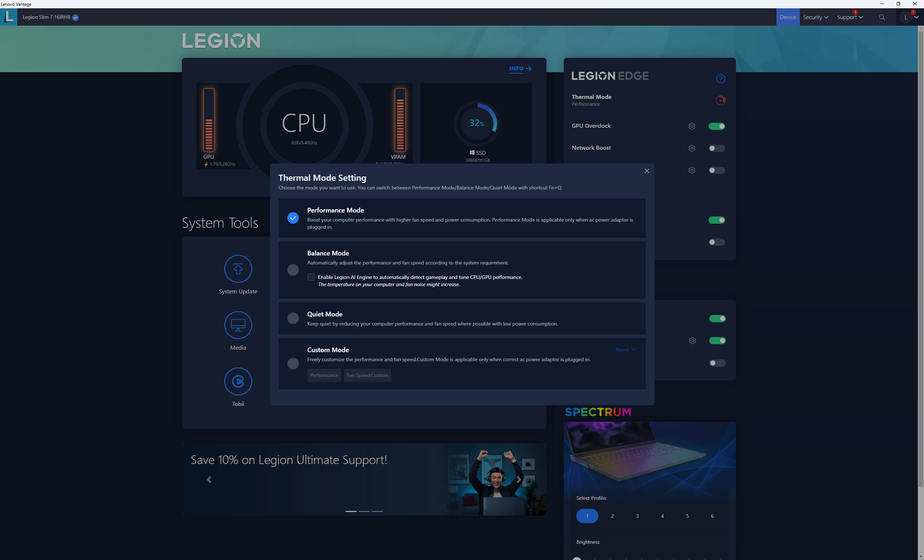Expand the Reset dropdown in Custom Mode
Viewport: 924px width, 560px height.
(x=626, y=350)
